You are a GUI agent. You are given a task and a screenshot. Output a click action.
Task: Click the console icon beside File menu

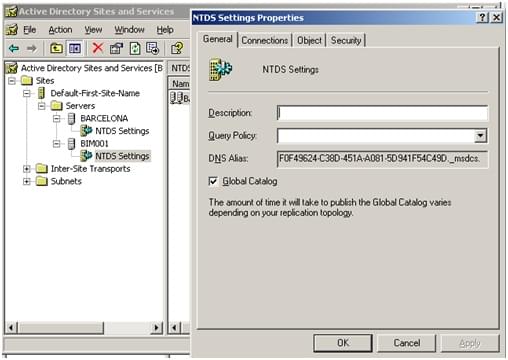pyautogui.click(x=12, y=30)
